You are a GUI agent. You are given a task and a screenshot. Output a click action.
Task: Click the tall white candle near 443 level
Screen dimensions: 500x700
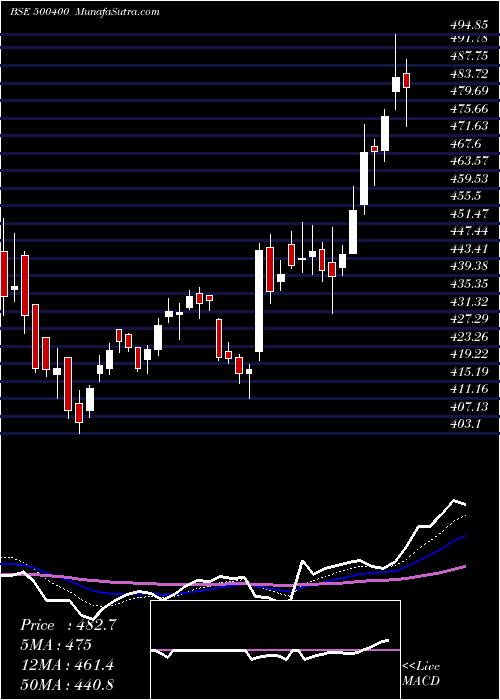[259, 301]
